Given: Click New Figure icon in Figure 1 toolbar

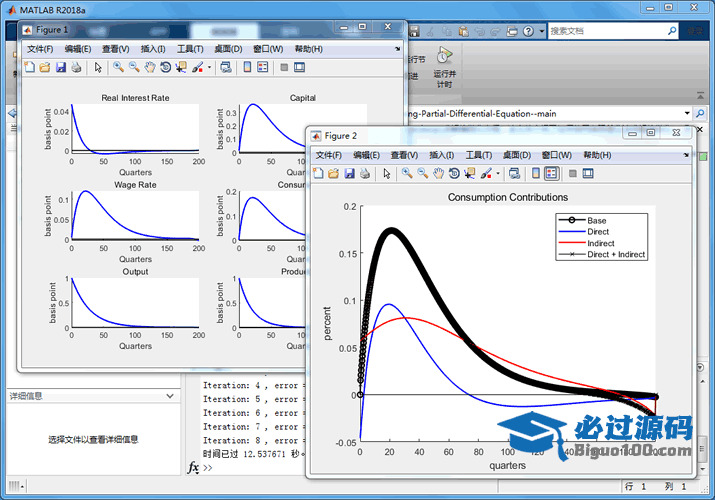Looking at the screenshot, I should point(30,67).
